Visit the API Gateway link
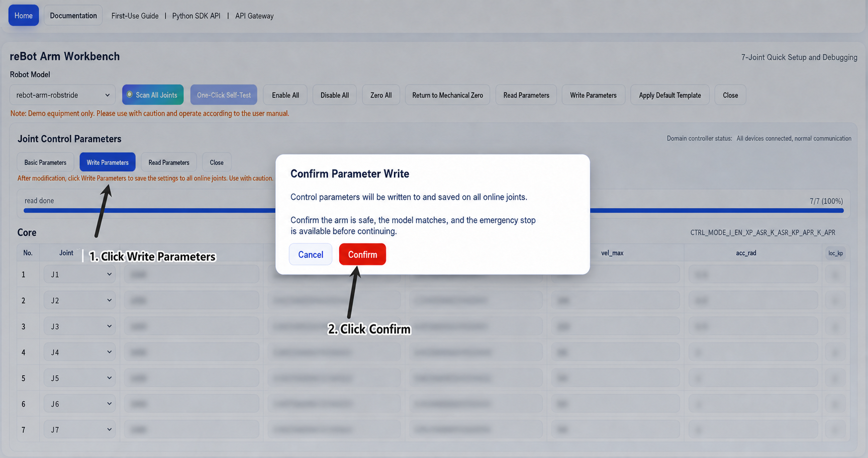Viewport: 868px width, 458px height. (254, 16)
